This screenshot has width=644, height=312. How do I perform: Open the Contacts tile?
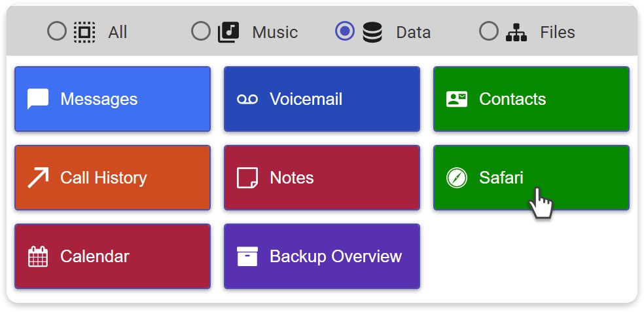tap(531, 99)
